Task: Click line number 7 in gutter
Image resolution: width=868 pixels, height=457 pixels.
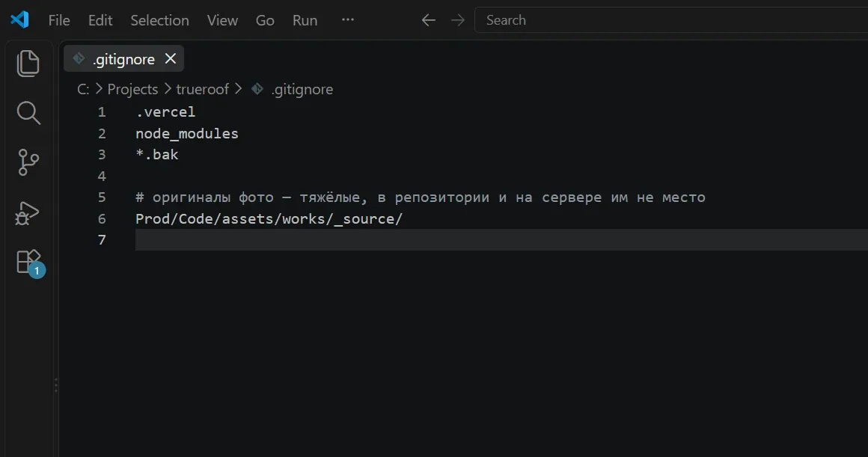Action: 102,240
